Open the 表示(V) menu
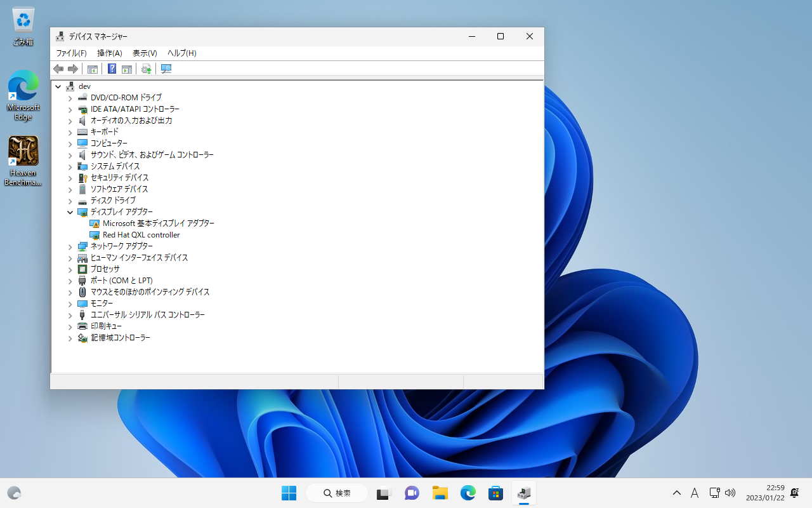The image size is (812, 508). (x=145, y=53)
